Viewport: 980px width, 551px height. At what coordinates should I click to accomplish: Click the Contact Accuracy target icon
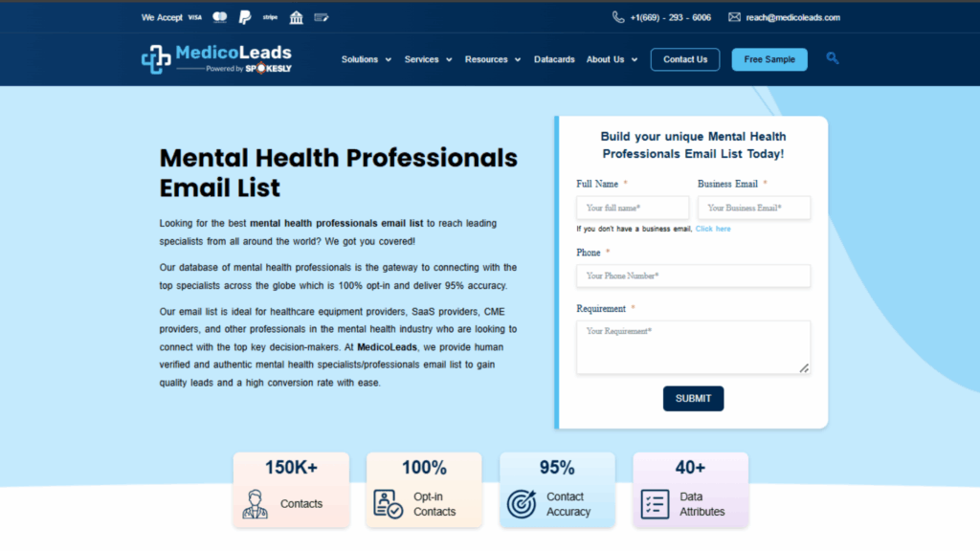tap(524, 503)
